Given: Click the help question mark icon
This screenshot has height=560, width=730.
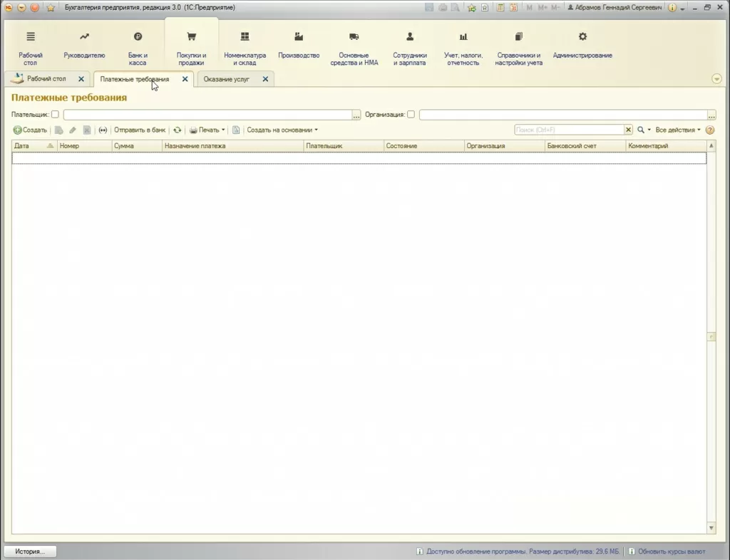Looking at the screenshot, I should 710,130.
